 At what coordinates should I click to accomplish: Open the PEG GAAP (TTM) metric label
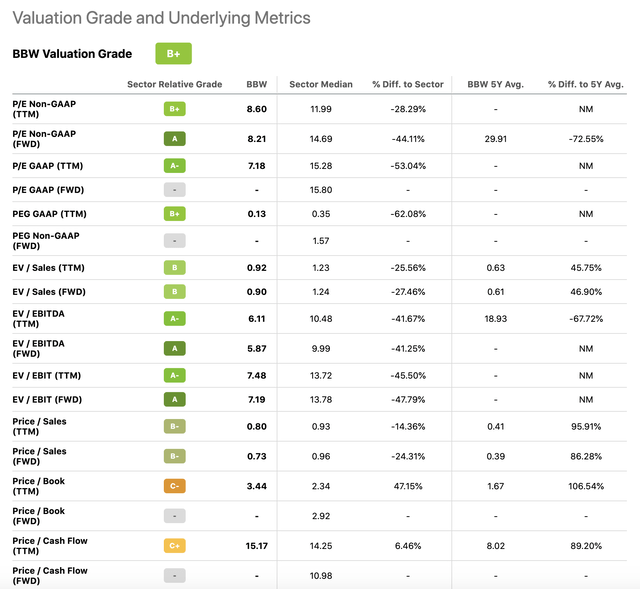[49, 214]
